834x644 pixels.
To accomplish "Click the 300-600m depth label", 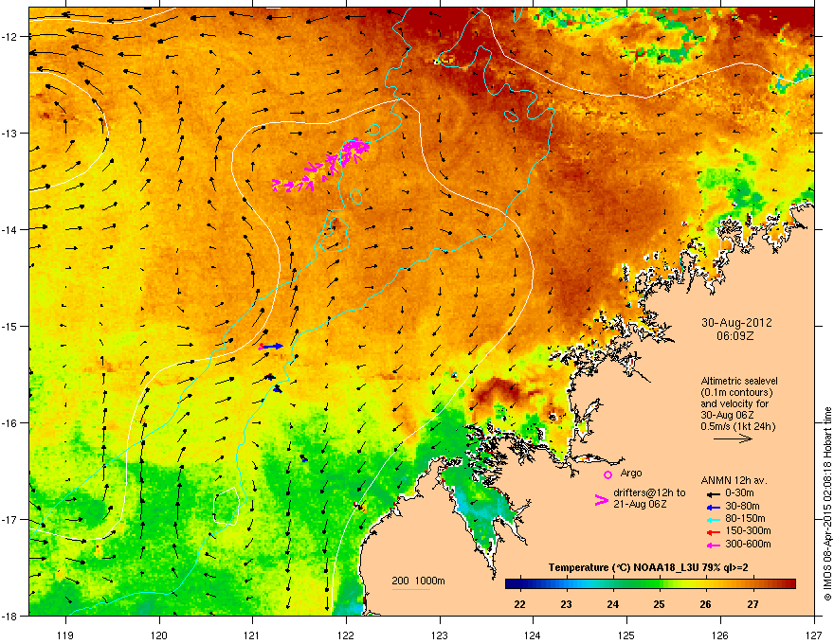I will [748, 545].
